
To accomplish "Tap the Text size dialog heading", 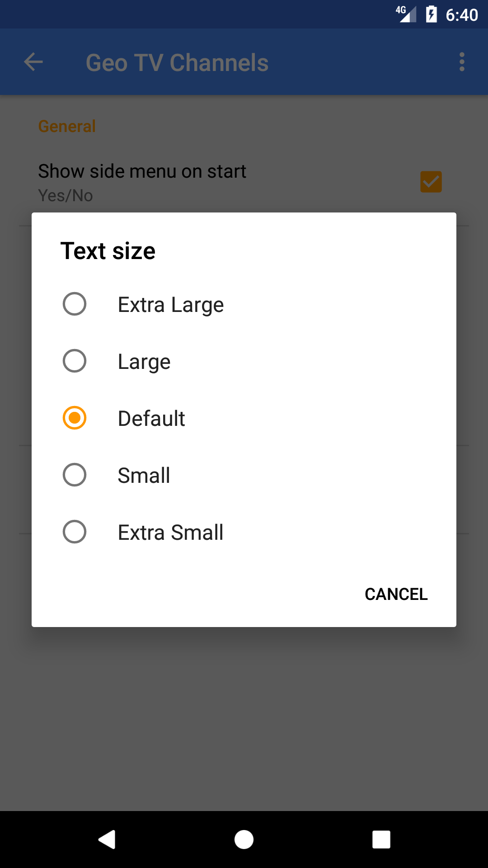I will pyautogui.click(x=108, y=251).
